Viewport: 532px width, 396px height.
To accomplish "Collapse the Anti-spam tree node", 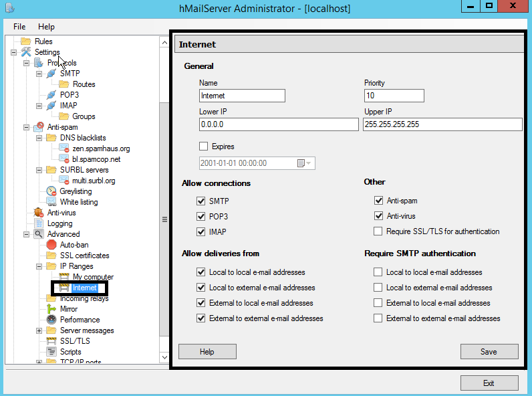I will coord(26,127).
